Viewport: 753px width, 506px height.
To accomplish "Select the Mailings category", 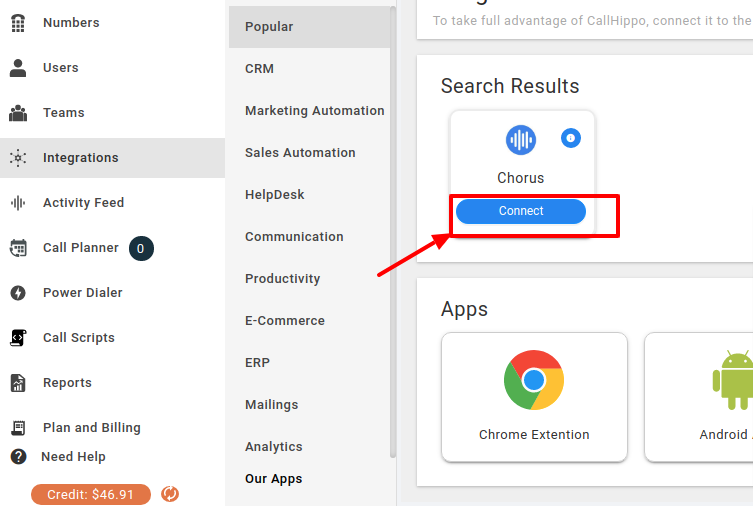I will tap(271, 405).
